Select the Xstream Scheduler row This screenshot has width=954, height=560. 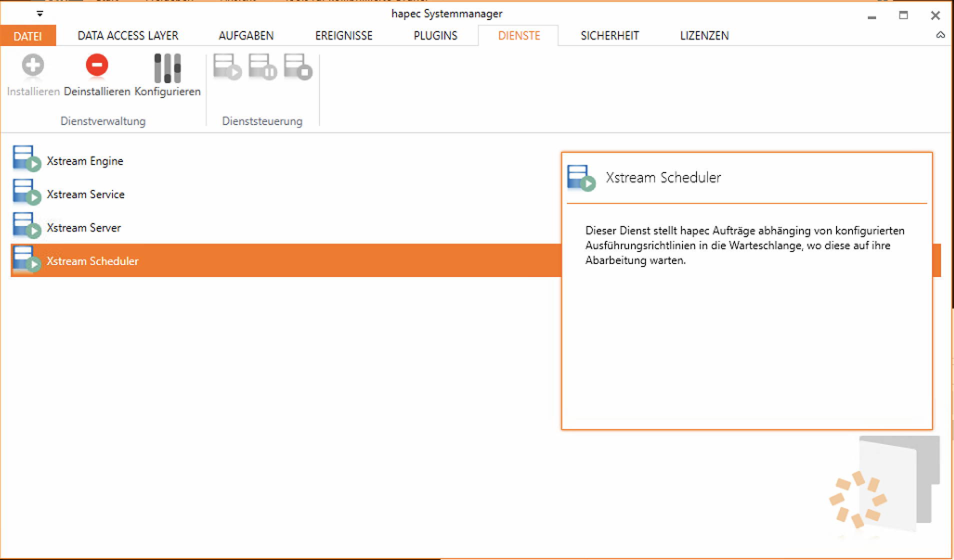tap(92, 261)
